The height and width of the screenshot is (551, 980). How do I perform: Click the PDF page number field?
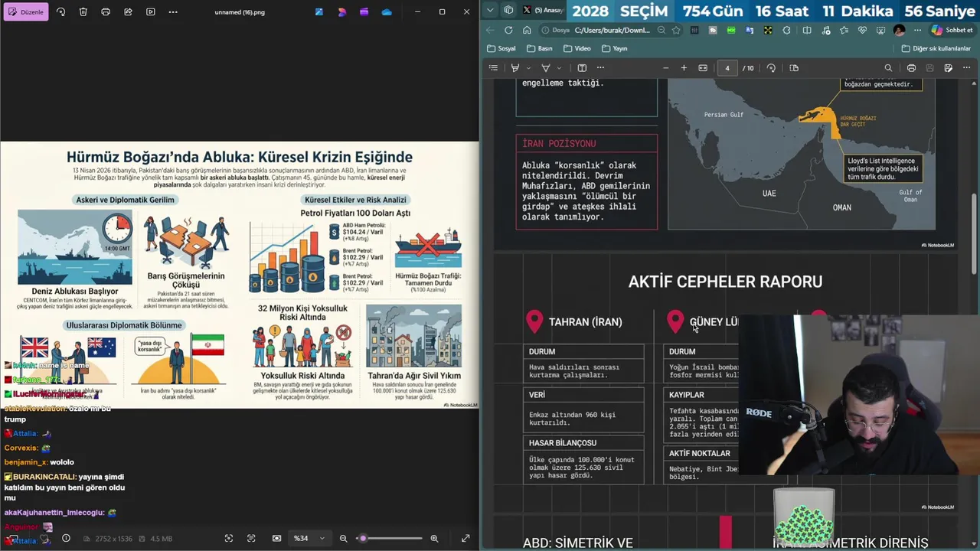point(727,68)
